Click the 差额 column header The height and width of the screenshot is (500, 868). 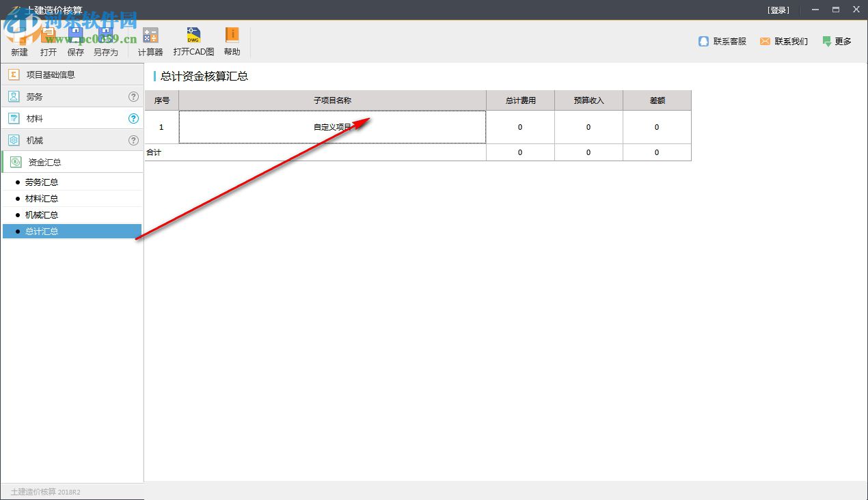pyautogui.click(x=657, y=100)
